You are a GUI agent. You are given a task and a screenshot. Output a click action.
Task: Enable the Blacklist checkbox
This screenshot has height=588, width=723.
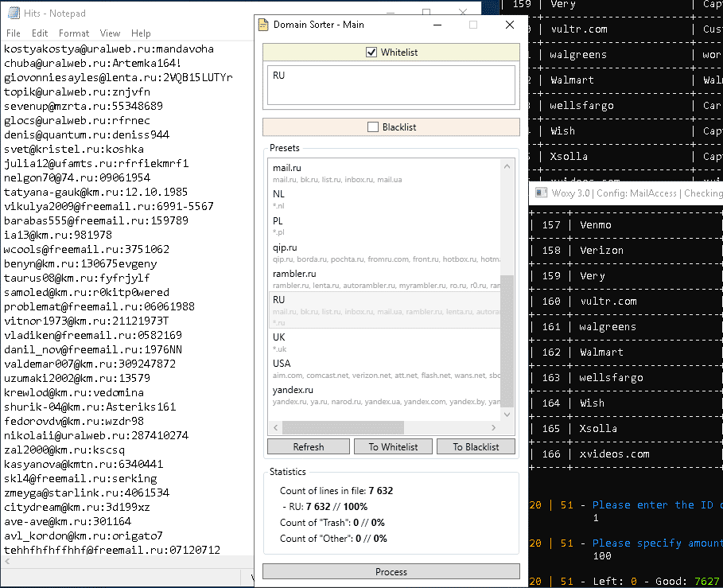point(373,127)
